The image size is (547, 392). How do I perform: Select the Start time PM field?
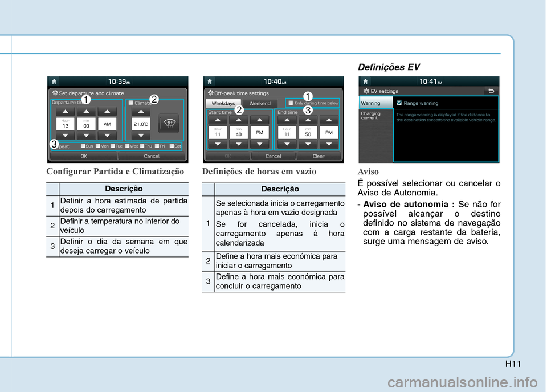tap(260, 133)
